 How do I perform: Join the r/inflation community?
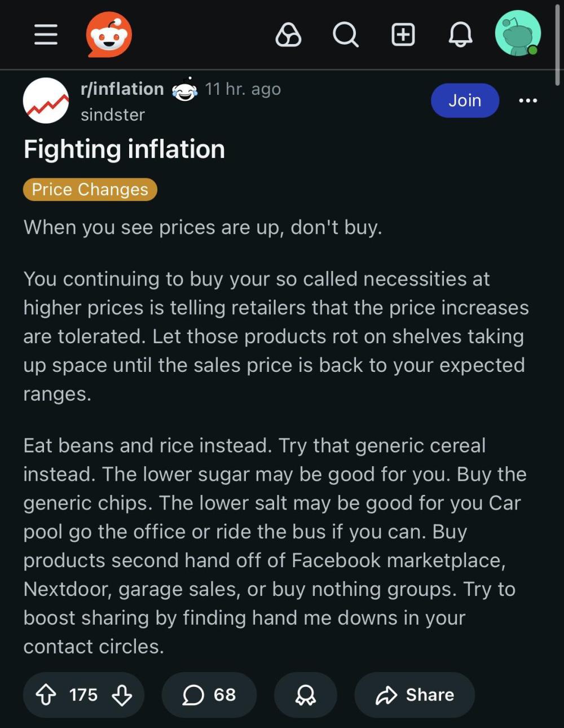(465, 100)
